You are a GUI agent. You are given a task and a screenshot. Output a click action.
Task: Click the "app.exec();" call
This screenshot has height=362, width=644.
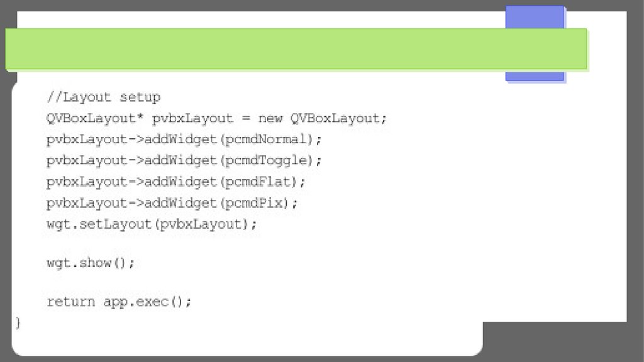tap(147, 302)
